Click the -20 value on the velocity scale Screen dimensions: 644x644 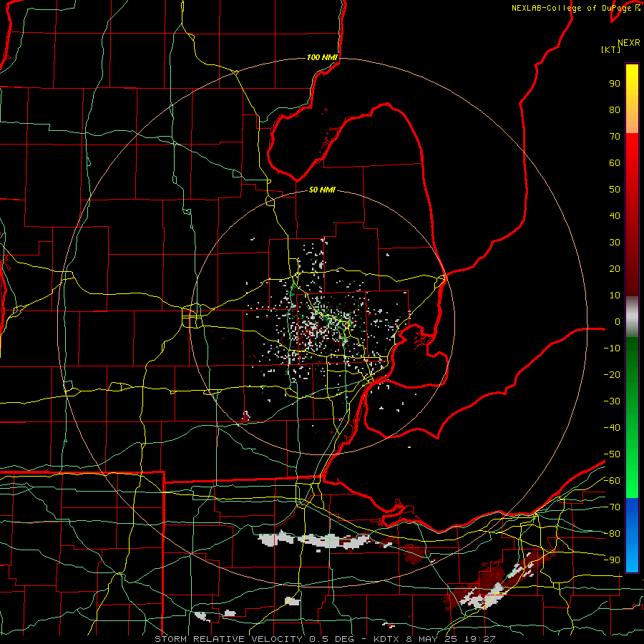612,374
